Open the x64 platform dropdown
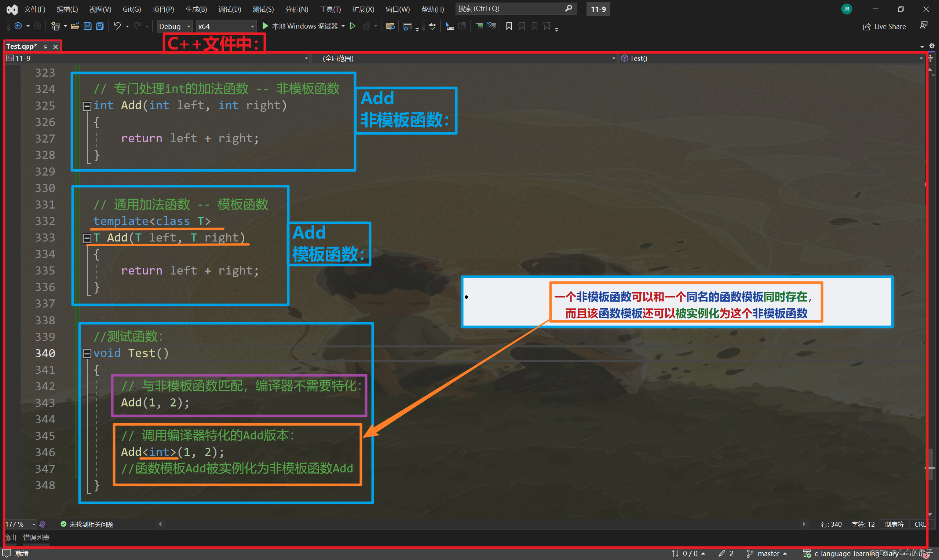The width and height of the screenshot is (939, 560). 226,26
